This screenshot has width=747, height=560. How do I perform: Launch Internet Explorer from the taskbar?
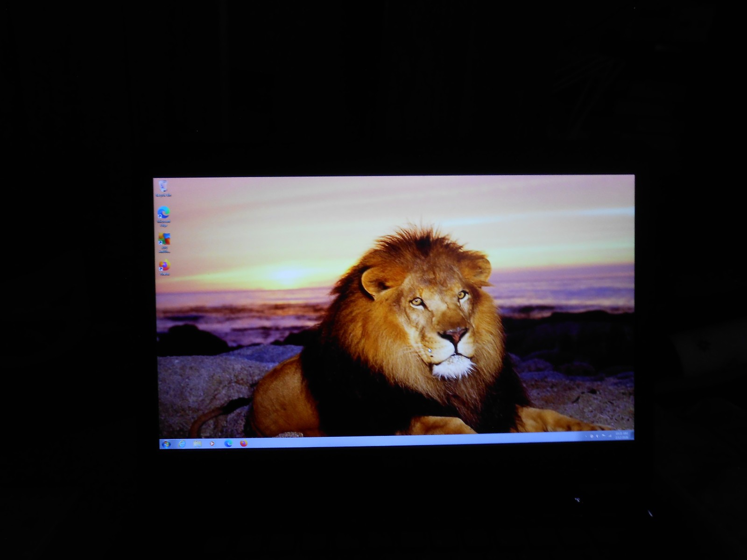[x=182, y=443]
